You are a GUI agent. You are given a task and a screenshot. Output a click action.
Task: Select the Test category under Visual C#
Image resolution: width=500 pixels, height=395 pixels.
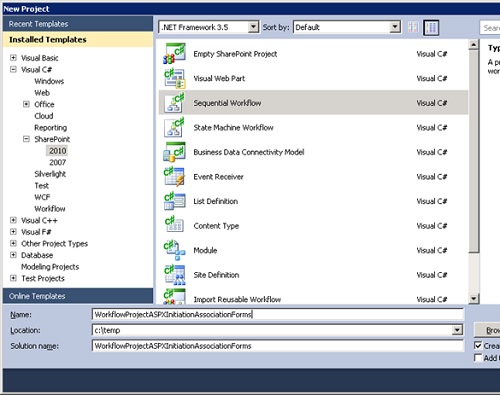(x=42, y=185)
